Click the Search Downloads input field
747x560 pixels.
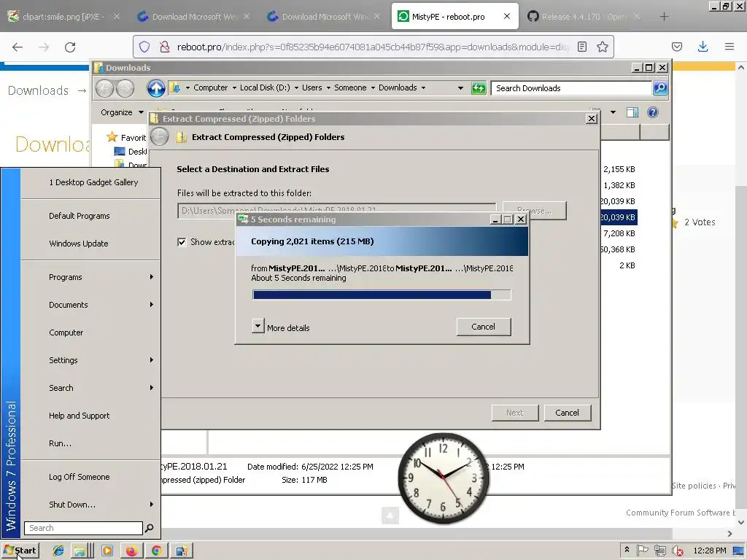(x=572, y=88)
